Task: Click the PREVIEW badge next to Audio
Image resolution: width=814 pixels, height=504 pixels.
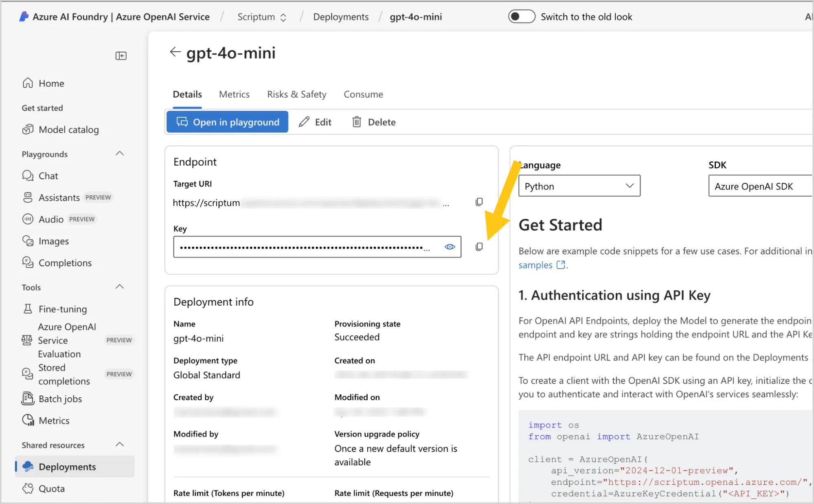Action: tap(82, 219)
